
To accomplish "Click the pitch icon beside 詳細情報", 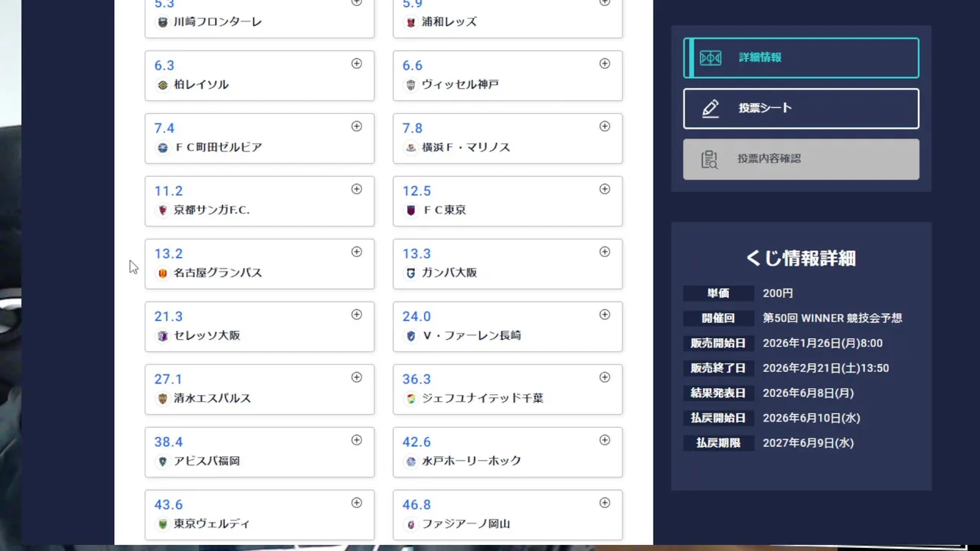I will [x=710, y=57].
